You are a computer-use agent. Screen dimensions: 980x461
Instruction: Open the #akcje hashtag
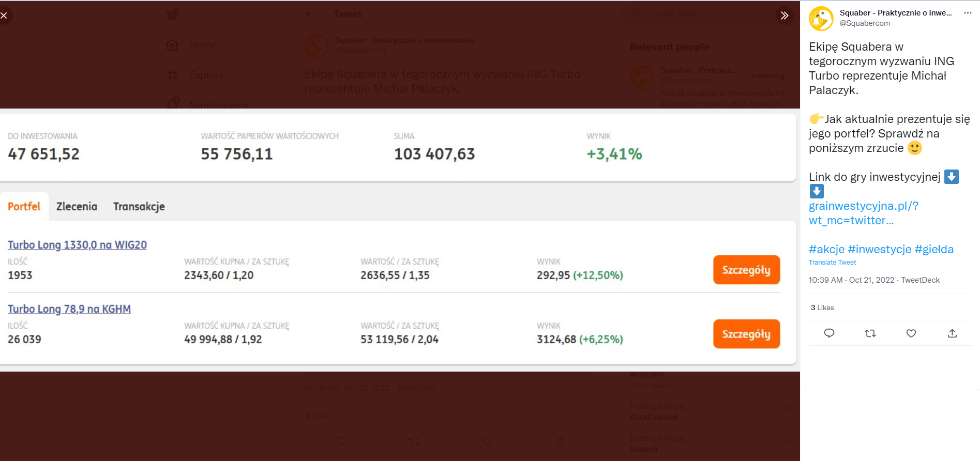[826, 249]
